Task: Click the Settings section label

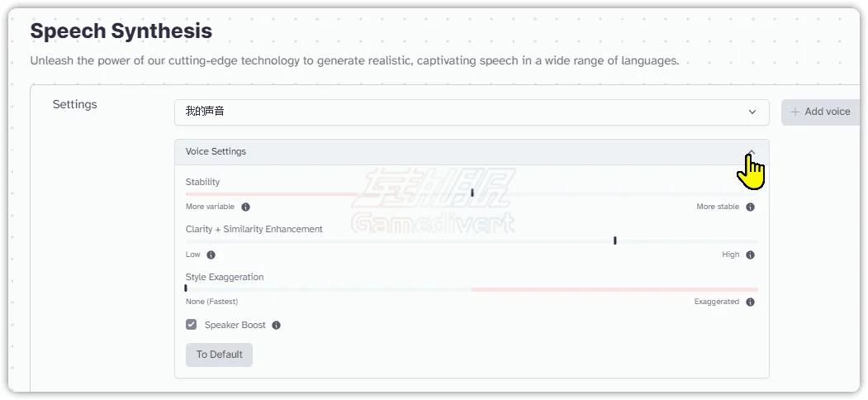Action: tap(74, 105)
